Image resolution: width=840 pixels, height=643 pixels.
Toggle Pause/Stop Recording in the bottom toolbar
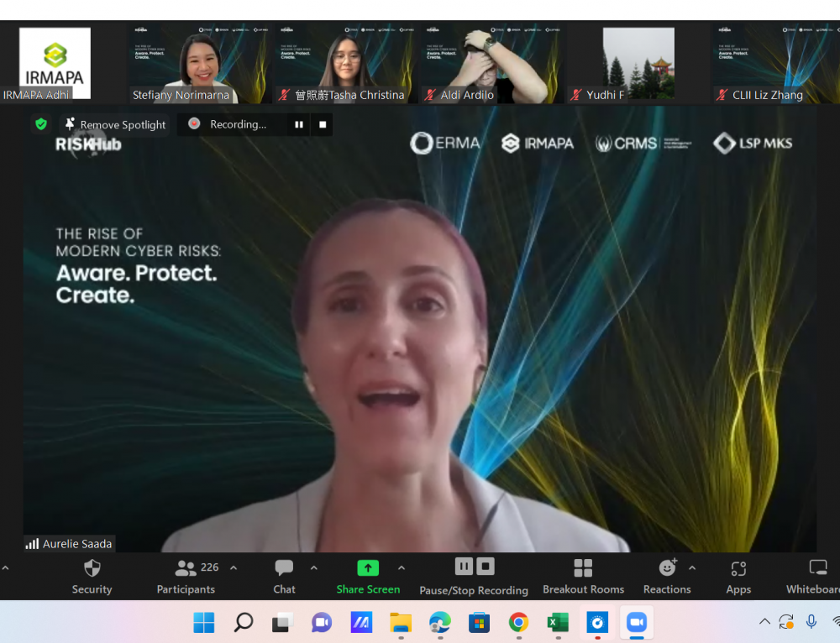[x=474, y=577]
